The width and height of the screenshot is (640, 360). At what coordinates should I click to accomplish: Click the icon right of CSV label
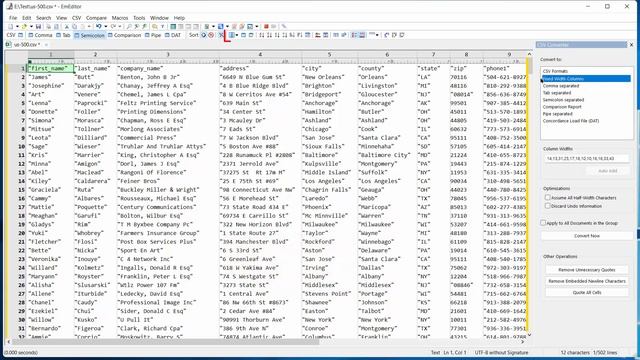[20, 35]
